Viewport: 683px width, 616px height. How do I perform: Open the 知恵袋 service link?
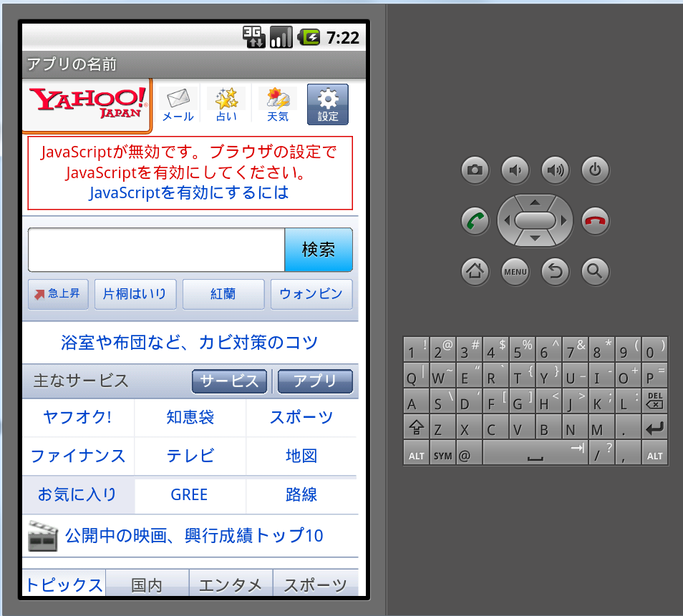190,418
